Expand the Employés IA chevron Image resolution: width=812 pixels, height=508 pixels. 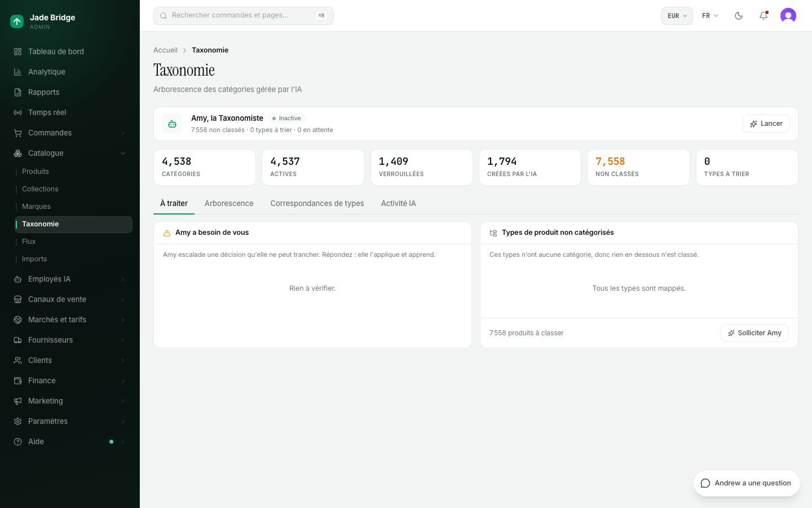coord(123,279)
